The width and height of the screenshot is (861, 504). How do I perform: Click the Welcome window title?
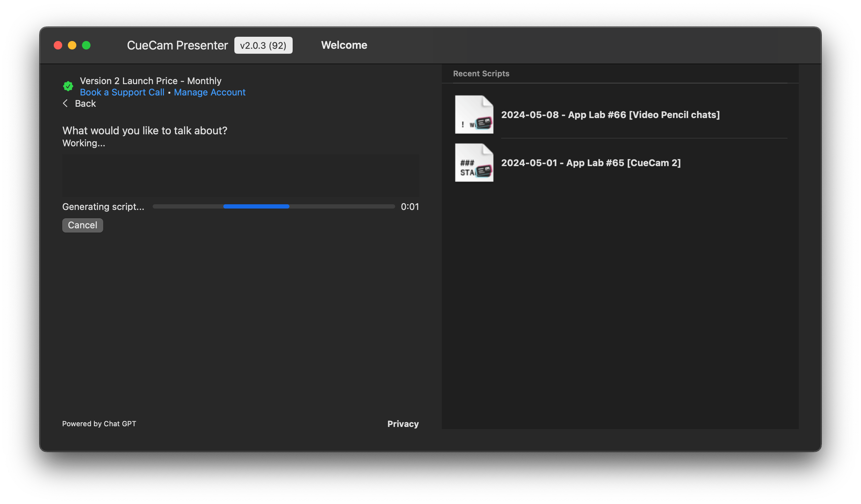344,45
